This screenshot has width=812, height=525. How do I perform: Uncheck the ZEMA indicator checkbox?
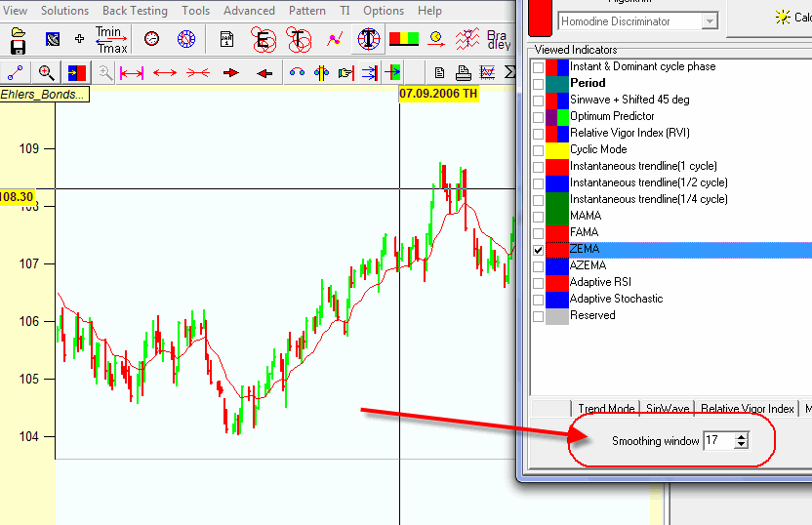click(538, 250)
